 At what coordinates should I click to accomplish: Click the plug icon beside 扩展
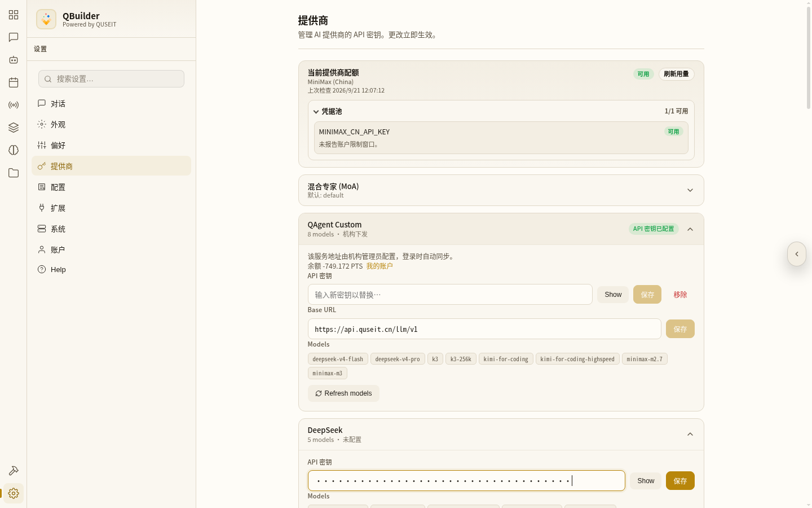click(x=42, y=208)
